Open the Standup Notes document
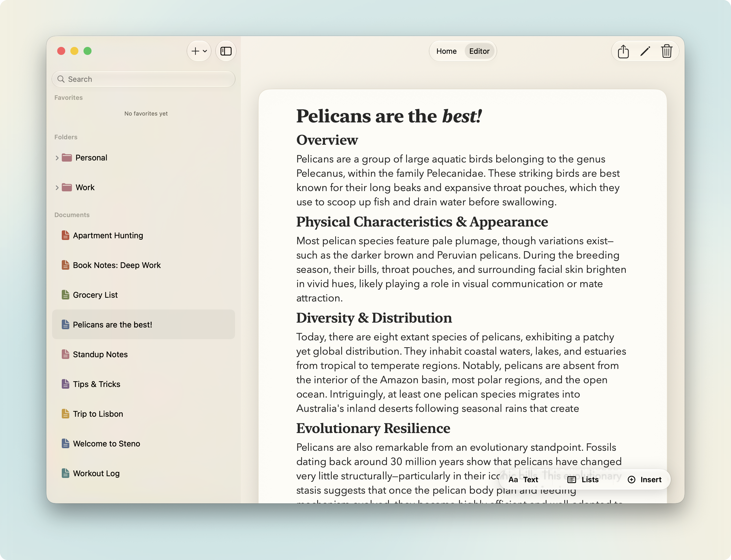This screenshot has height=560, width=731. coord(143,354)
